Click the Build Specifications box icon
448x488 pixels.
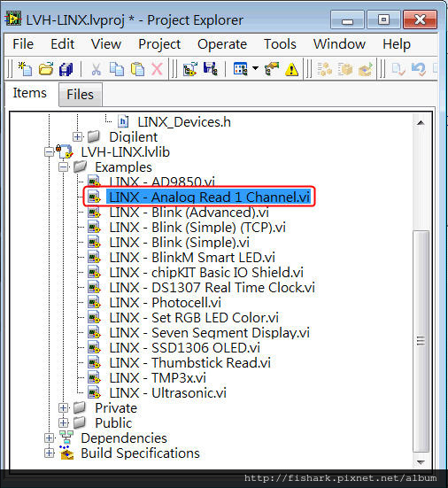click(66, 453)
